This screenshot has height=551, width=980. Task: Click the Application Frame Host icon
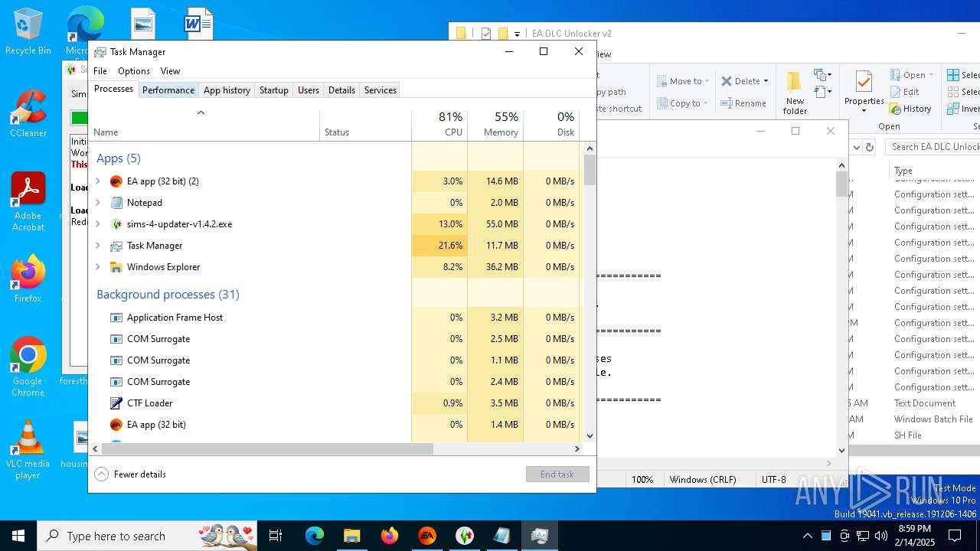pos(116,318)
